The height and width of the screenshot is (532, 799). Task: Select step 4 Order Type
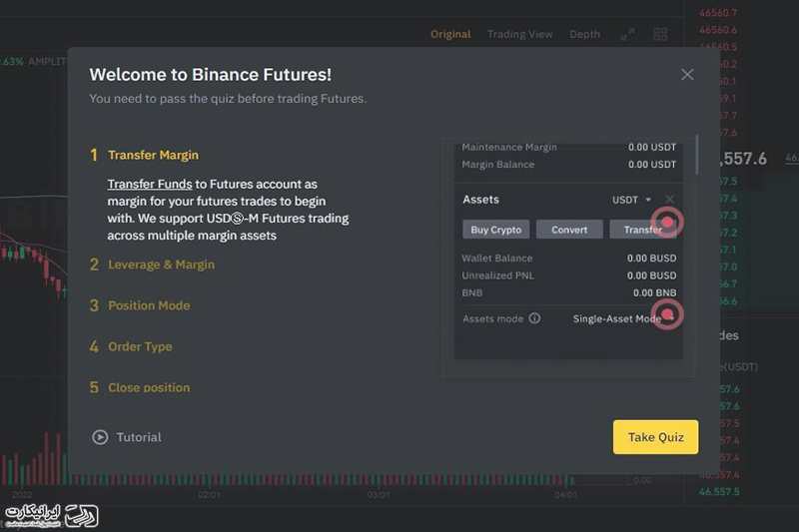coord(131,346)
